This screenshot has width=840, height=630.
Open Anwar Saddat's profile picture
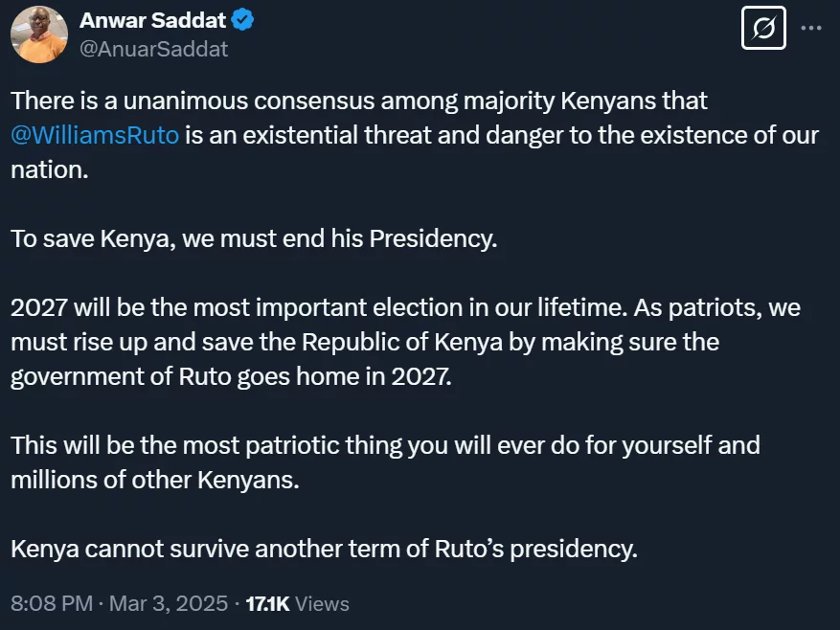tap(38, 34)
